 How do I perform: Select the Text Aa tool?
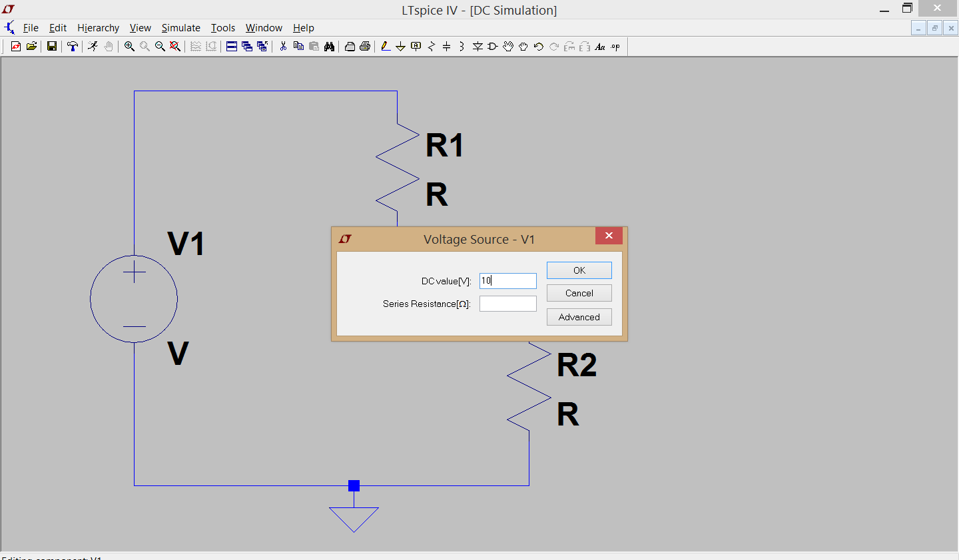[600, 47]
